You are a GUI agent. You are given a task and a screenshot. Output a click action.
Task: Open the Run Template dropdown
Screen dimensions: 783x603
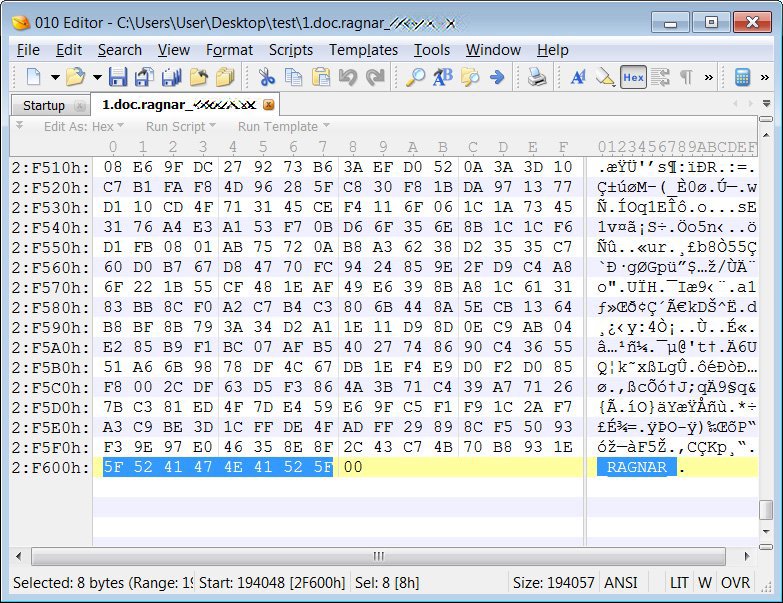pyautogui.click(x=283, y=127)
